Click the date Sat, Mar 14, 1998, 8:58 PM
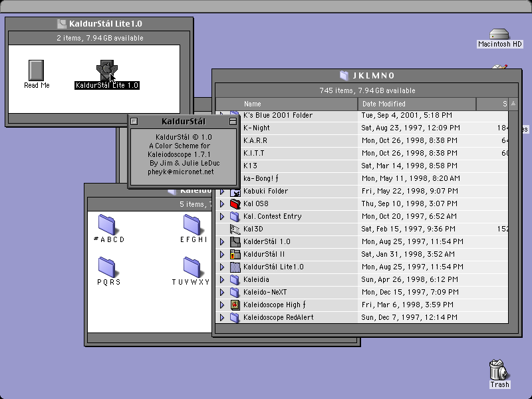Viewport: 532px width, 399px height. tap(409, 166)
